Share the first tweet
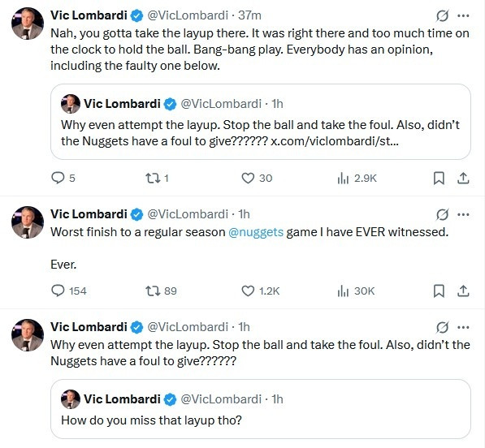The image size is (485, 448). pyautogui.click(x=463, y=178)
